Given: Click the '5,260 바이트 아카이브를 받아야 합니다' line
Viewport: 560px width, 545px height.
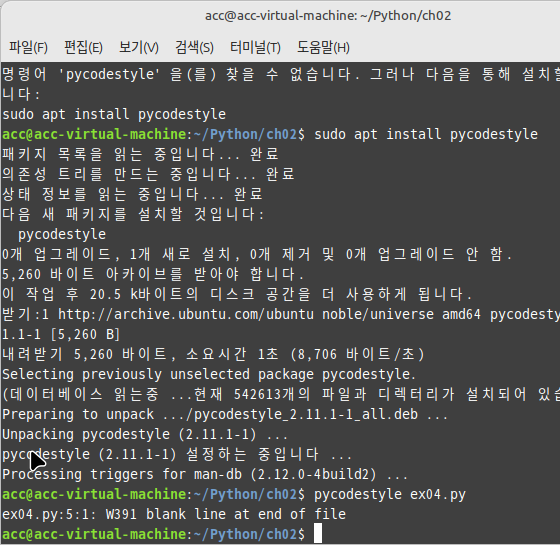Looking at the screenshot, I should [153, 274].
